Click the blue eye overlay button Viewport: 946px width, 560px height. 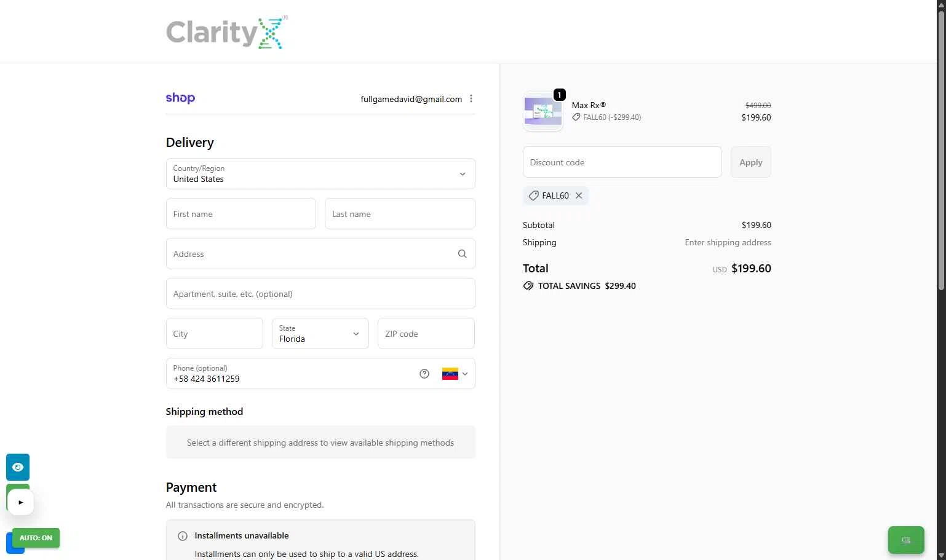point(18,467)
